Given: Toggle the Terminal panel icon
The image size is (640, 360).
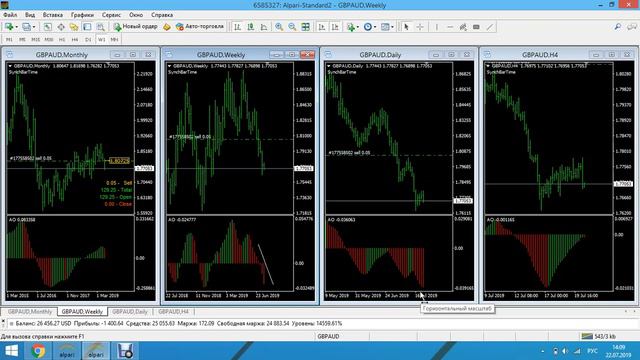Looking at the screenshot, I should (x=87, y=27).
